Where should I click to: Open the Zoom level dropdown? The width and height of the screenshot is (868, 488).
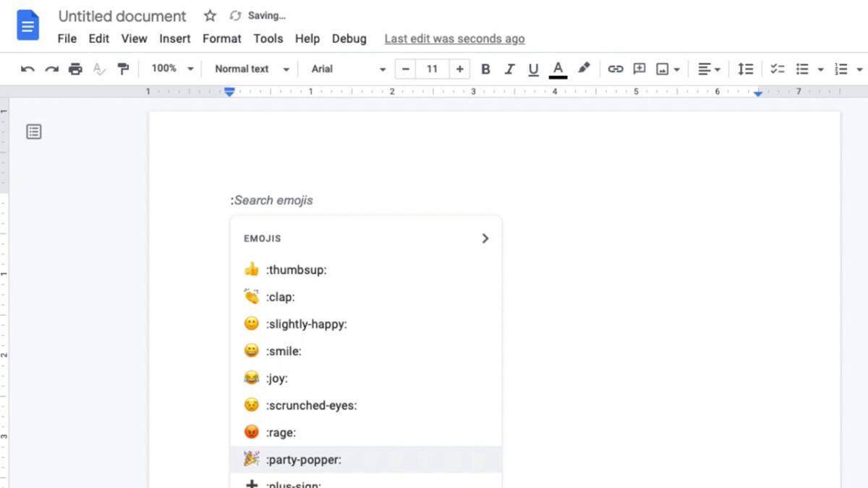point(170,69)
